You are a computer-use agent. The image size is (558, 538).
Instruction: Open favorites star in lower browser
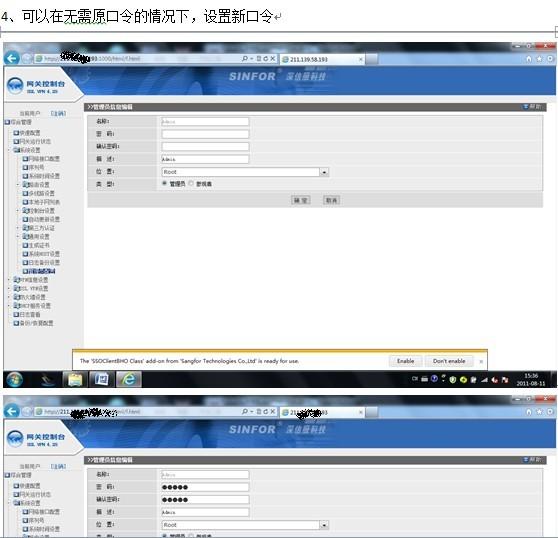pos(539,412)
